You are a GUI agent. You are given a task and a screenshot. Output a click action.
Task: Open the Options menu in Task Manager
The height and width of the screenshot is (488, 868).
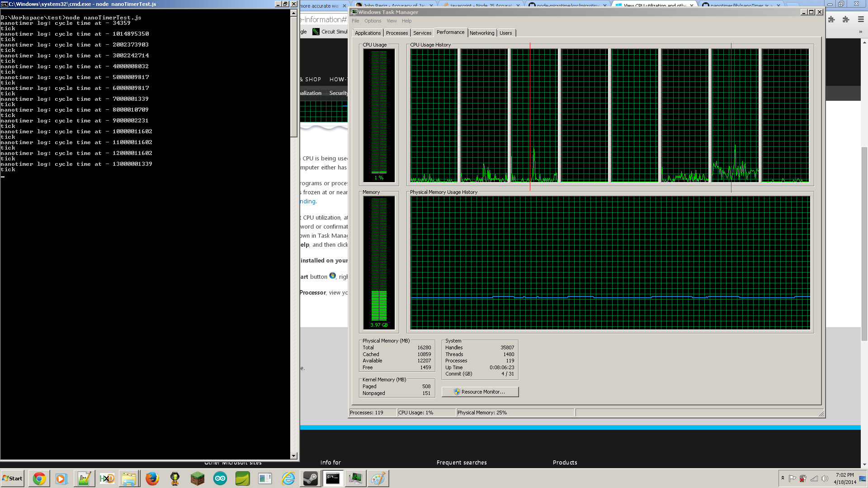point(373,21)
